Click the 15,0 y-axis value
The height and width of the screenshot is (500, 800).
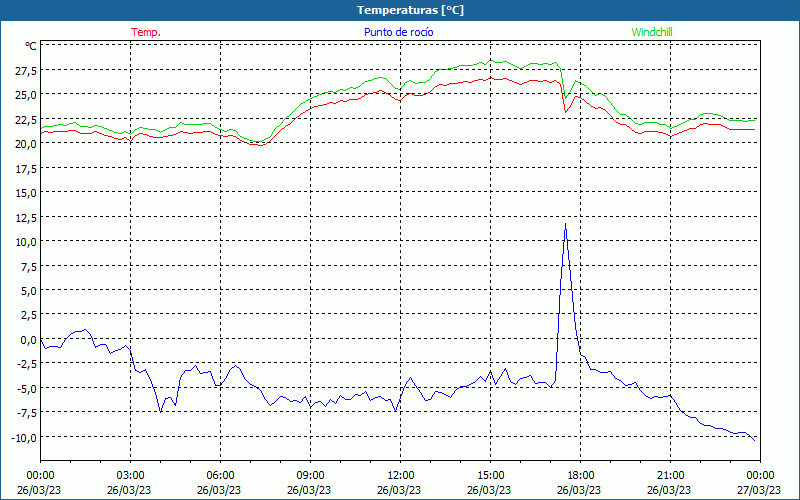pos(24,193)
